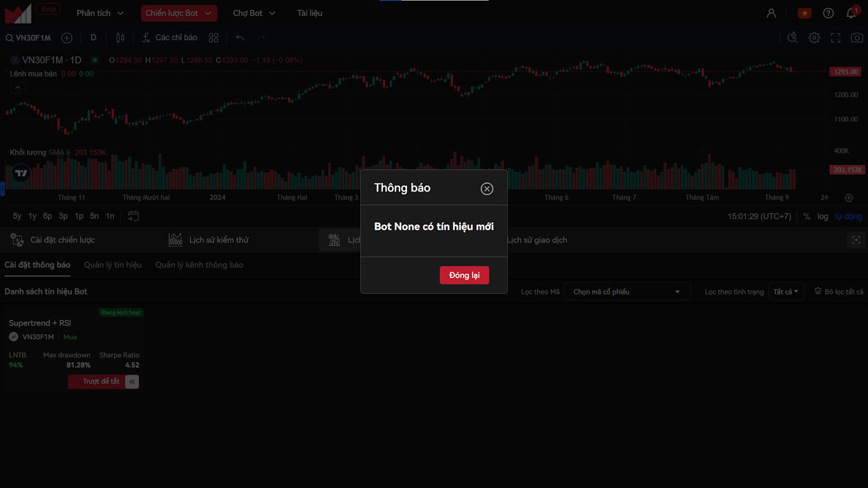Open the Tài liệu link
868x488 pixels.
(x=310, y=13)
